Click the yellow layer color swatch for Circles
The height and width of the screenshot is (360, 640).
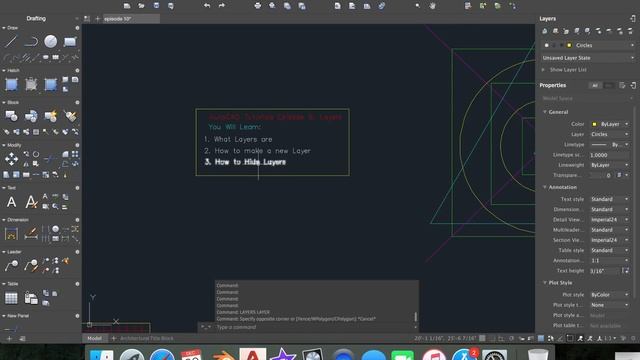(x=569, y=45)
